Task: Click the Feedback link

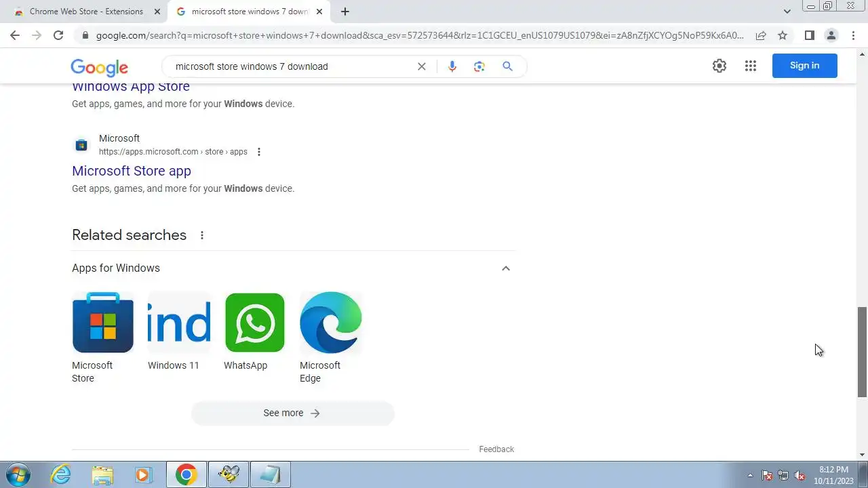Action: tap(496, 449)
